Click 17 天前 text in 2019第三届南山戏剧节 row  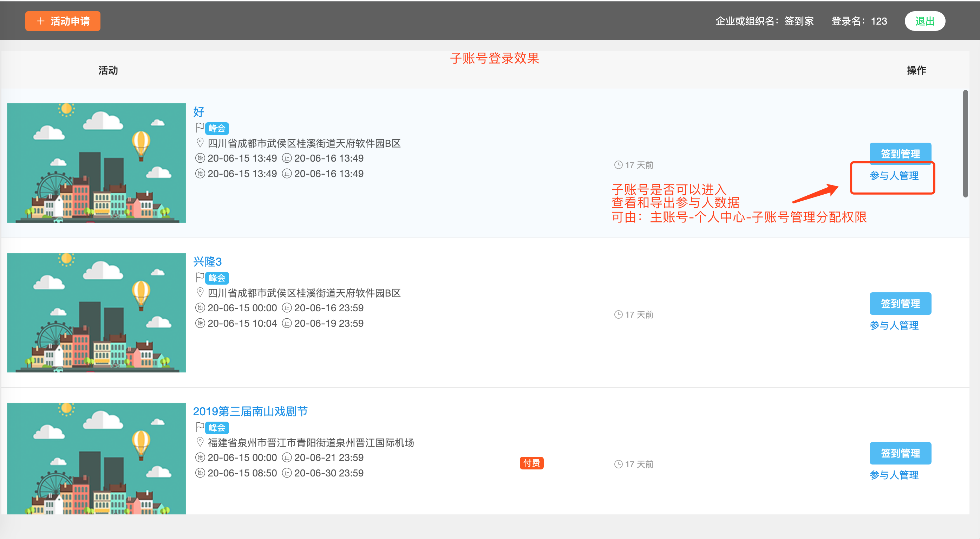(639, 464)
